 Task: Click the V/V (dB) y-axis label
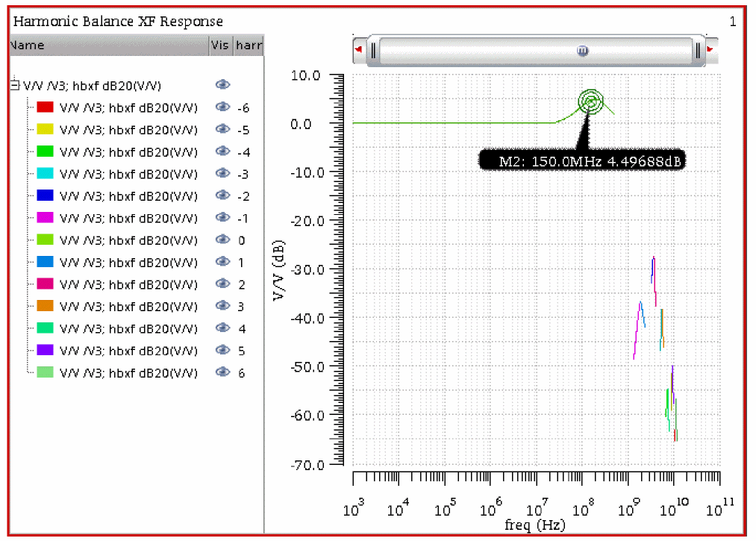click(x=278, y=270)
